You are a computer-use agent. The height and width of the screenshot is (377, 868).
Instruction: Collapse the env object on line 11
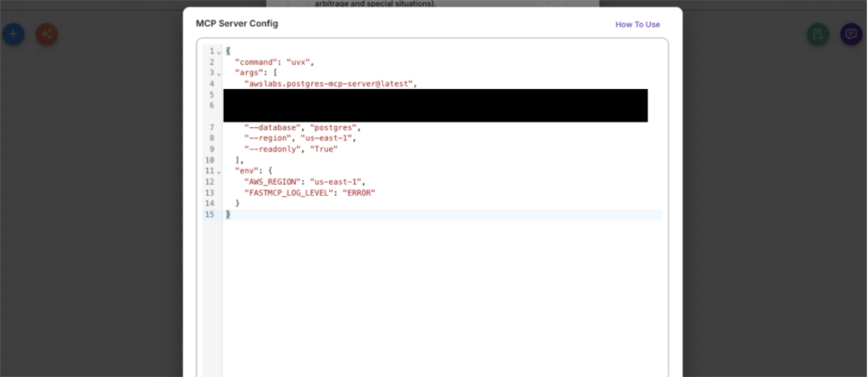click(219, 171)
